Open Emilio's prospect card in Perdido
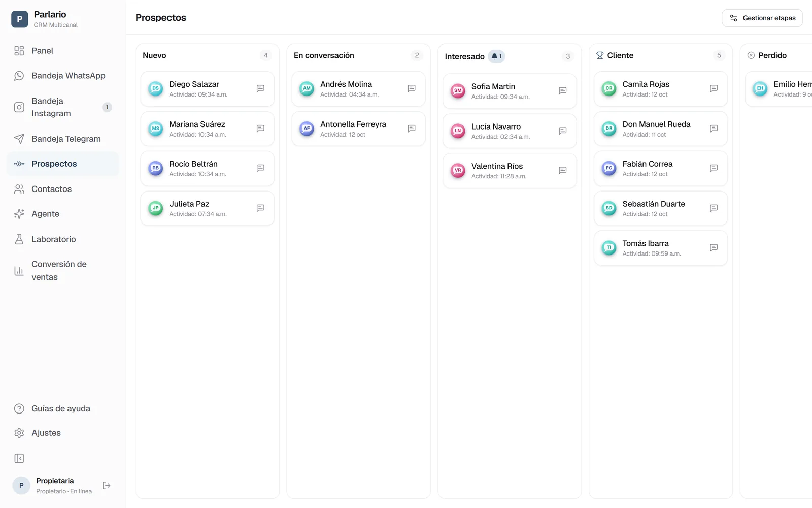This screenshot has height=508, width=812. [x=779, y=89]
